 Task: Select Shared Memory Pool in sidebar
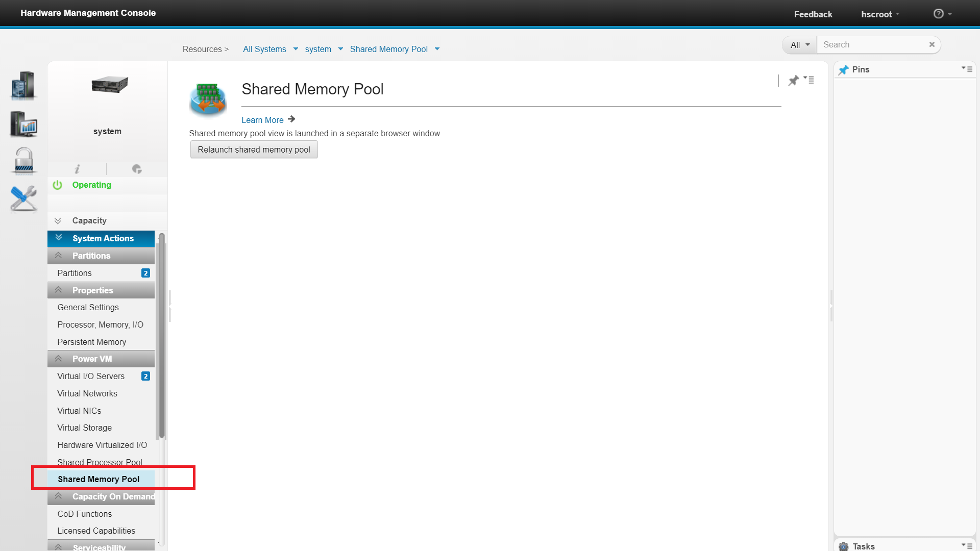pyautogui.click(x=101, y=479)
